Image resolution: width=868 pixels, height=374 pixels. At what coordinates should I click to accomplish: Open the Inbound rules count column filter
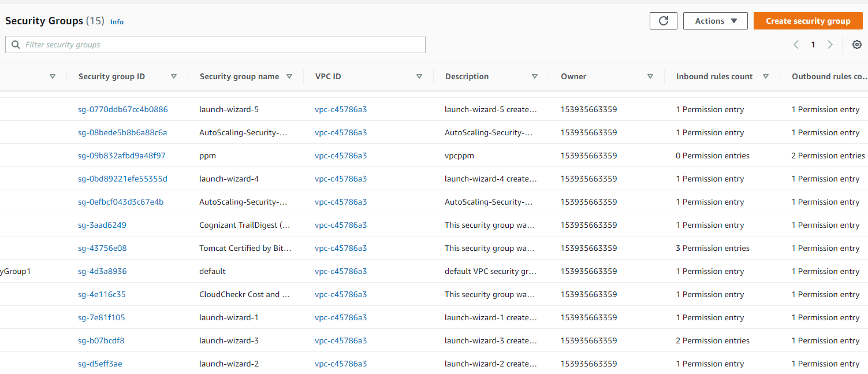point(766,76)
